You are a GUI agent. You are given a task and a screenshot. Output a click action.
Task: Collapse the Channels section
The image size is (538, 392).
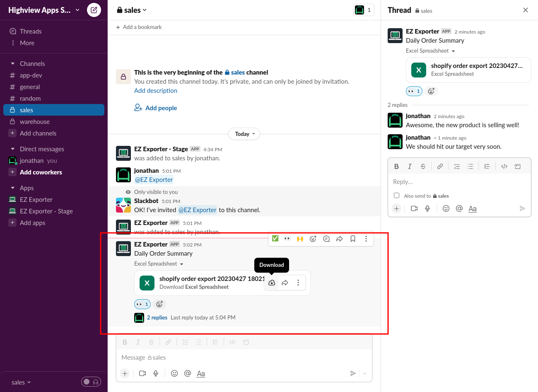(x=12, y=64)
